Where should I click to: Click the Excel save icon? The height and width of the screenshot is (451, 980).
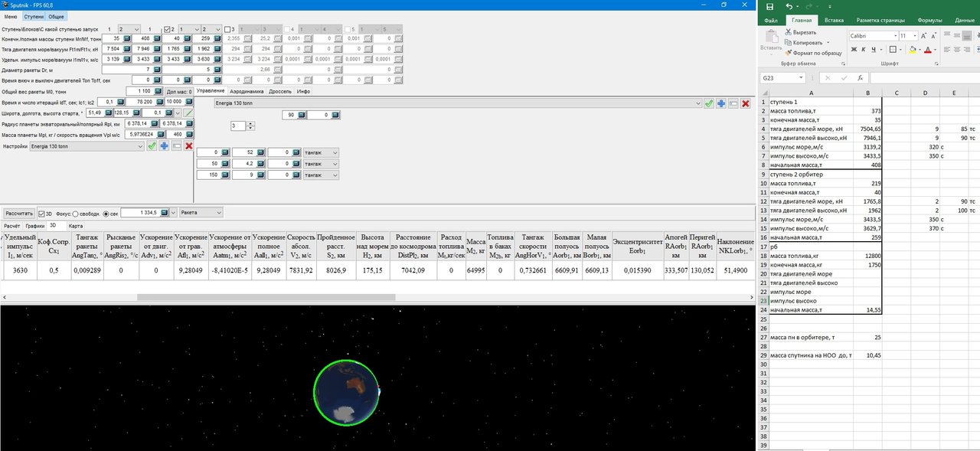(769, 6)
